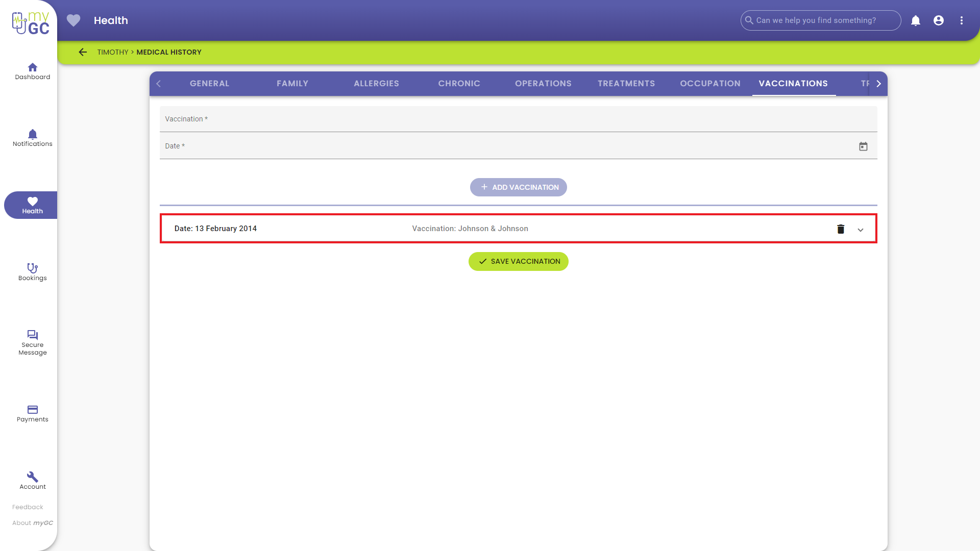Open Secure Message in sidebar
This screenshot has height=551, width=980.
coord(33,342)
